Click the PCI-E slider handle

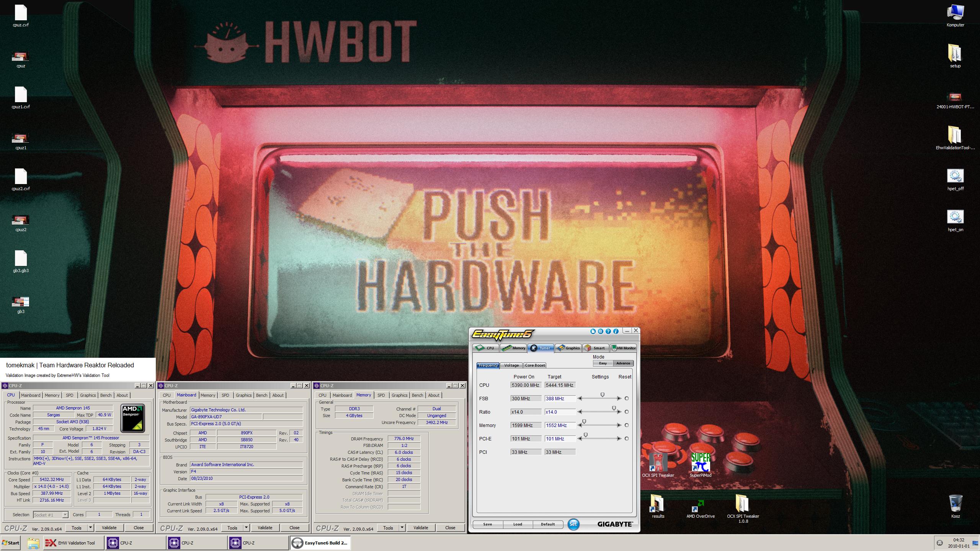[585, 435]
